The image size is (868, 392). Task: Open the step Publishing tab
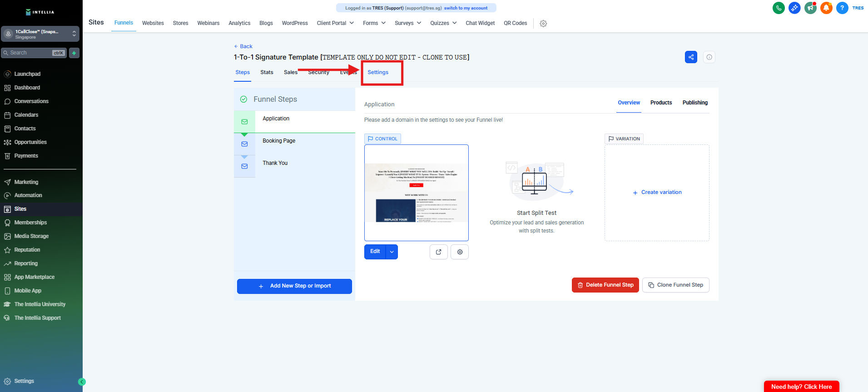point(695,103)
